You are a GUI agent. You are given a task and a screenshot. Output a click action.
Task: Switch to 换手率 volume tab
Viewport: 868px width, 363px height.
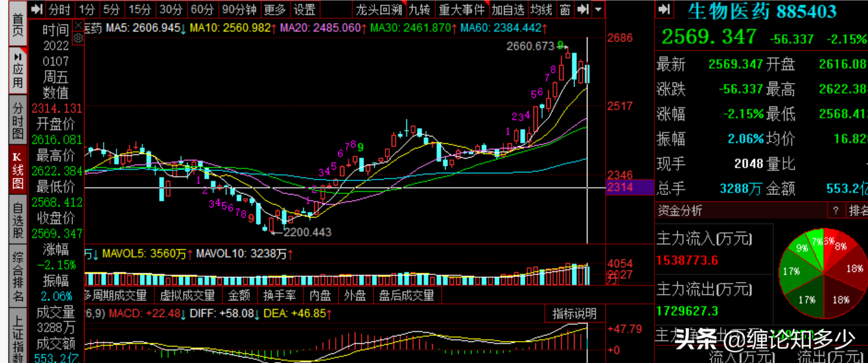tap(279, 295)
